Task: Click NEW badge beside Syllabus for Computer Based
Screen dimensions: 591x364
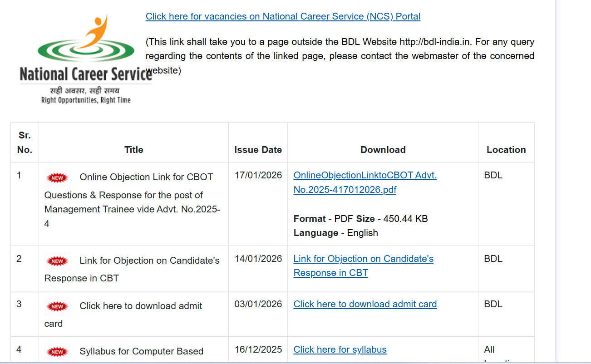Action: point(57,352)
